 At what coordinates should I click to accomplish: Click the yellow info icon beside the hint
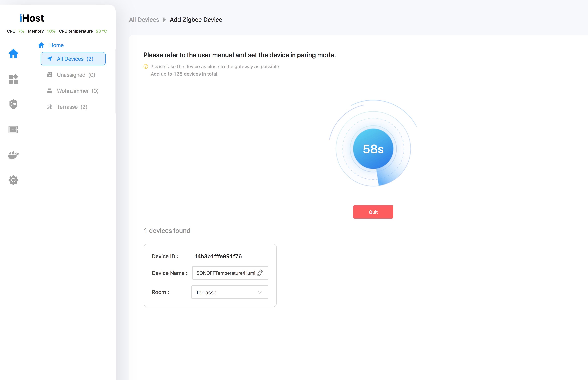click(146, 67)
